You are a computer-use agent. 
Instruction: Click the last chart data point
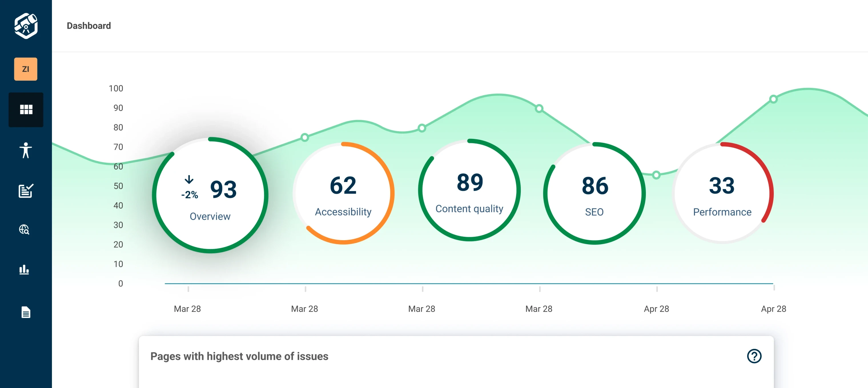(x=773, y=99)
